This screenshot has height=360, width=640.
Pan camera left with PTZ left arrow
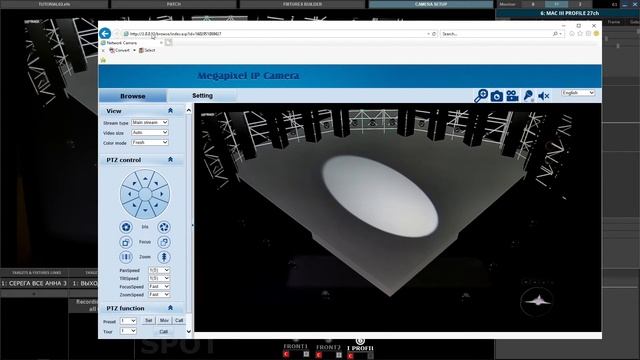click(x=129, y=194)
